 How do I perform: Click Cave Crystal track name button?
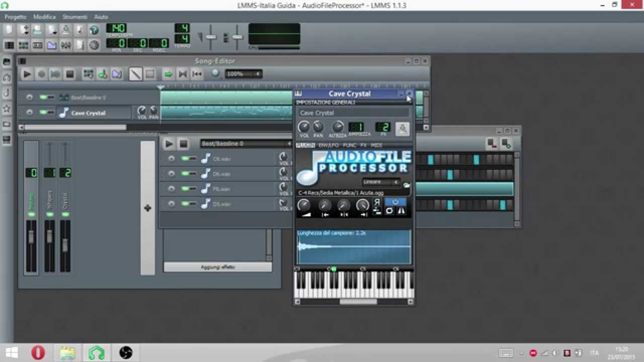click(94, 113)
